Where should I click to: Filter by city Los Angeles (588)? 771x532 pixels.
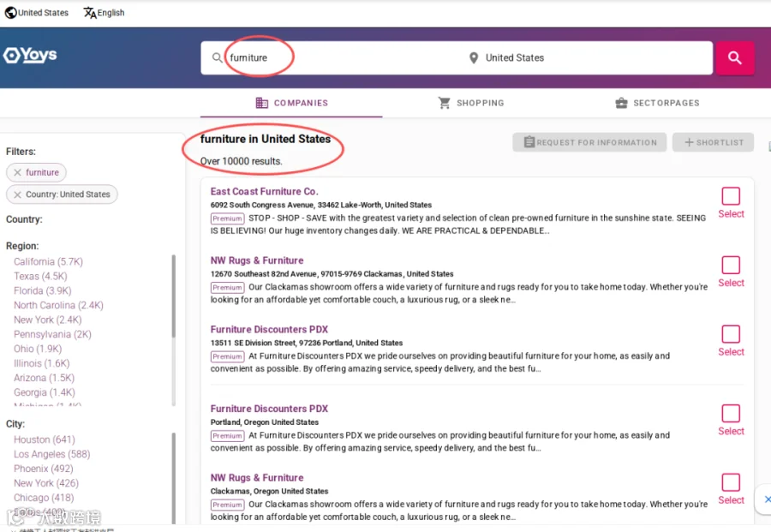coord(52,454)
